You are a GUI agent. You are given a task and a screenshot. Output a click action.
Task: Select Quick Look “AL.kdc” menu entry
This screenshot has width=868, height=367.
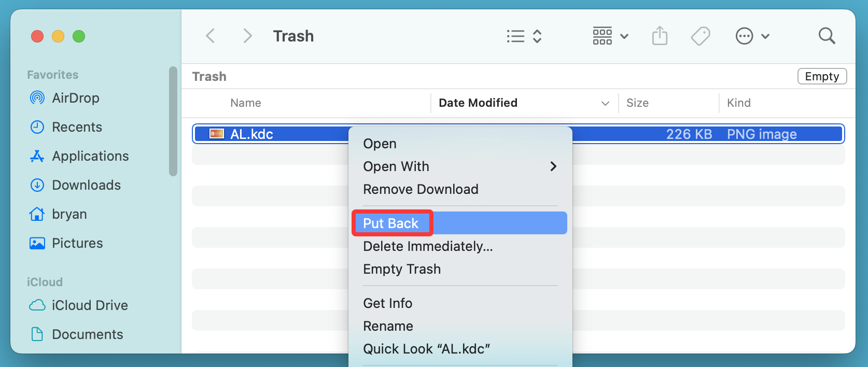coord(460,349)
